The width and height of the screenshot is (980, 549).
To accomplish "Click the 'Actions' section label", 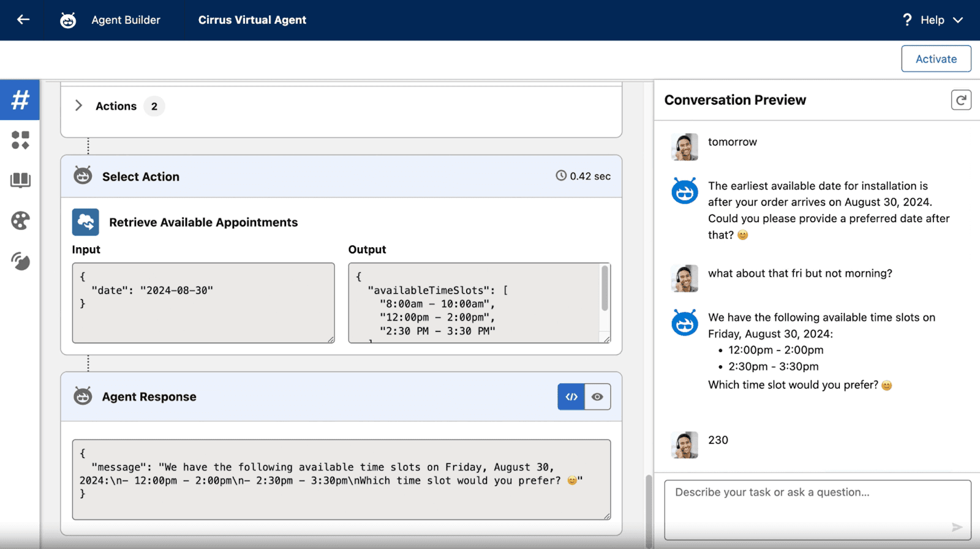I will coord(116,106).
